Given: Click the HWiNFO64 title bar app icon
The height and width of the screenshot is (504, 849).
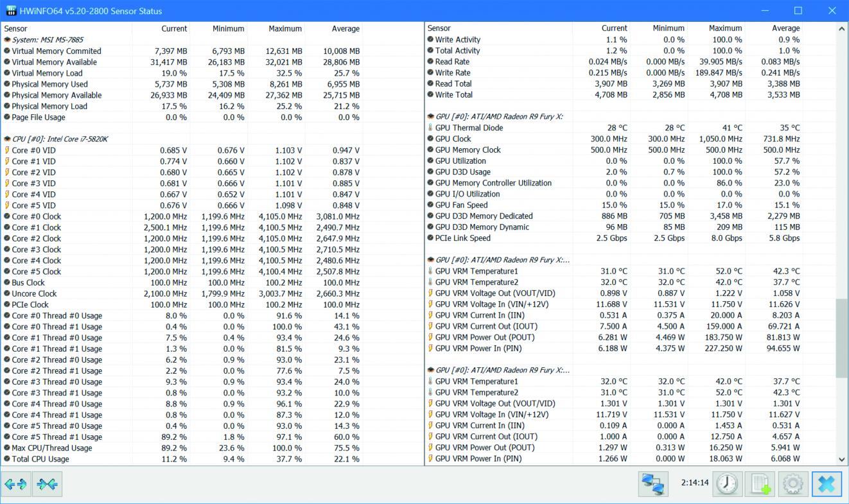Looking at the screenshot, I should coord(11,11).
